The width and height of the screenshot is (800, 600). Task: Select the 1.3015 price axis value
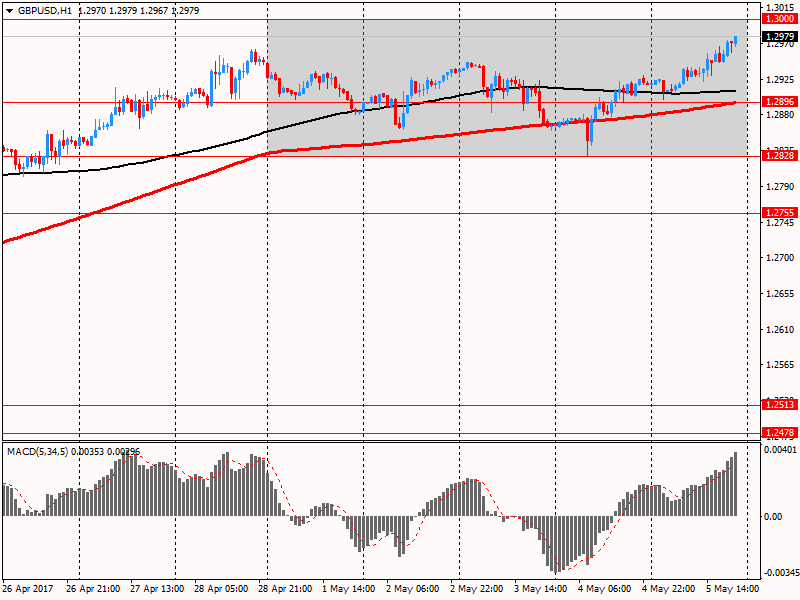coord(781,8)
